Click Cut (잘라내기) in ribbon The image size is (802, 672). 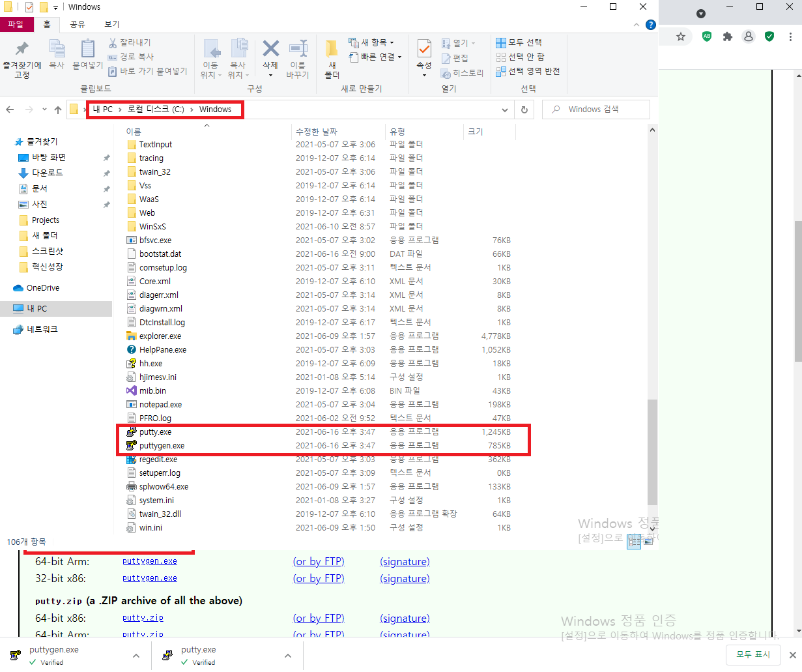[x=130, y=42]
